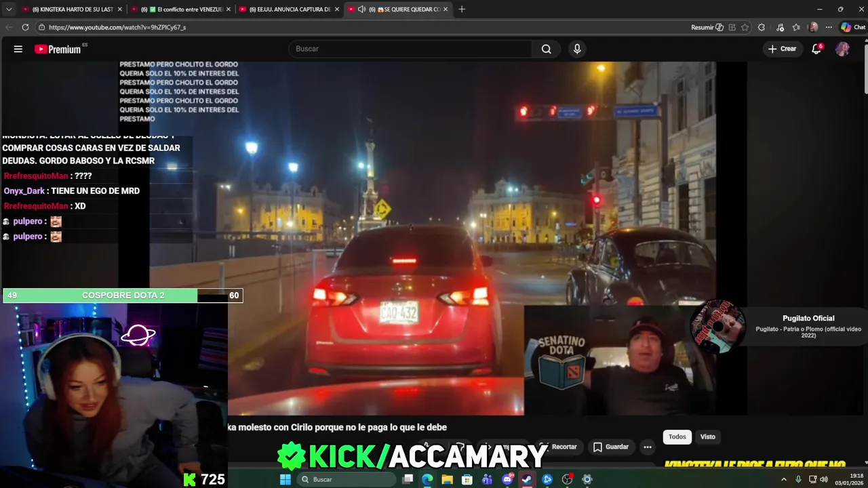Open more actions three-dot menu below video
Viewport: 868px width, 488px height.
pos(648,447)
